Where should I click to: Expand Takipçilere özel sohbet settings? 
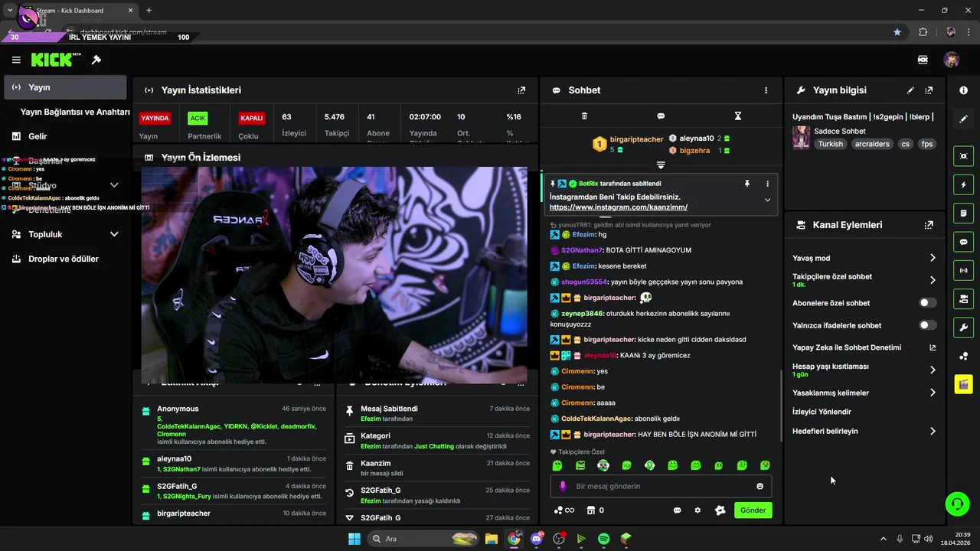coord(933,280)
